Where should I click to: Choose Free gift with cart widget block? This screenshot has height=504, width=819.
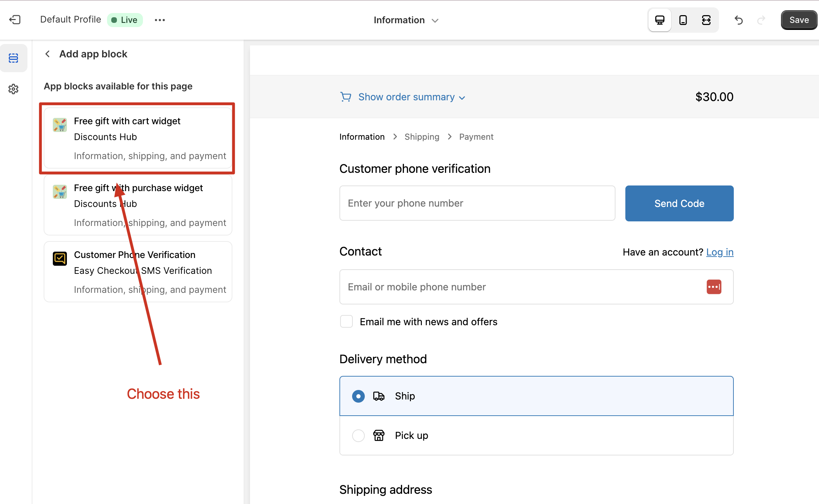click(138, 138)
